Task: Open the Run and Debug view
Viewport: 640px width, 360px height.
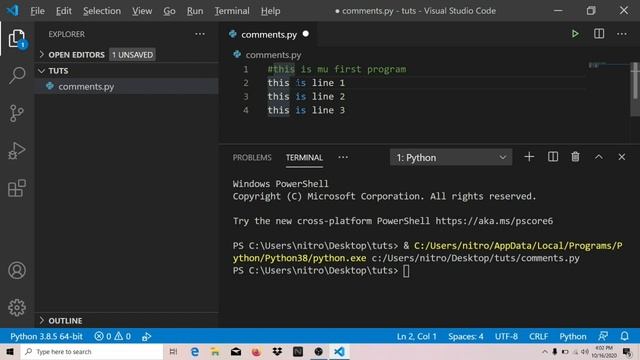Action: [17, 150]
